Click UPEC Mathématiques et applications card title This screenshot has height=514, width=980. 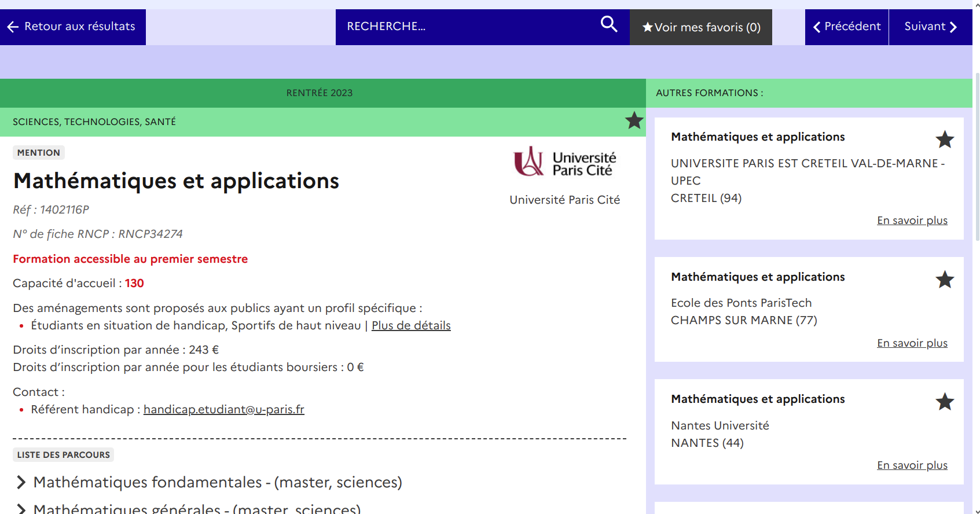[758, 137]
